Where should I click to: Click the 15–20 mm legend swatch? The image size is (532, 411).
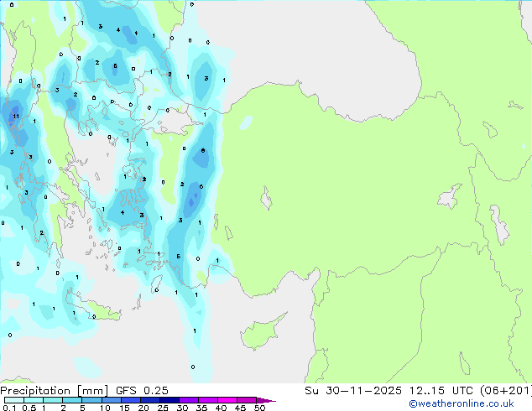coord(131,400)
